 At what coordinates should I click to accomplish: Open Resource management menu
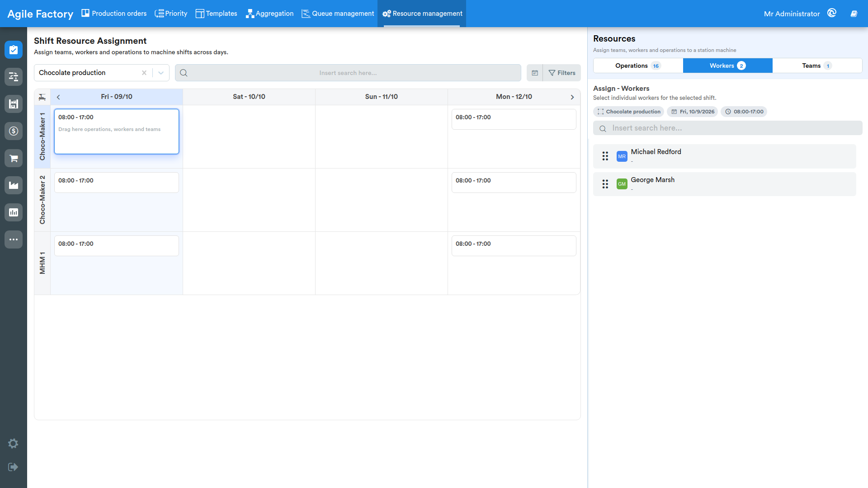(x=422, y=14)
